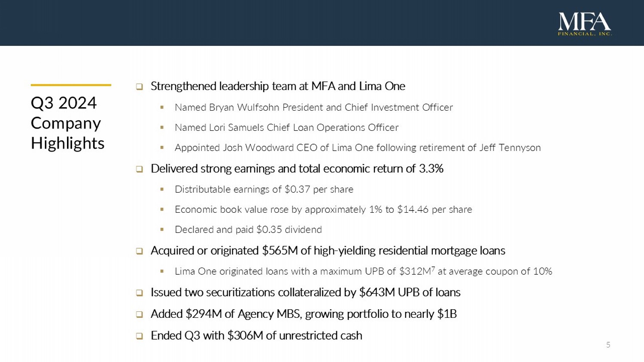Click the gold accent line above the title
Screen dimensions: 644x362
click(x=71, y=85)
